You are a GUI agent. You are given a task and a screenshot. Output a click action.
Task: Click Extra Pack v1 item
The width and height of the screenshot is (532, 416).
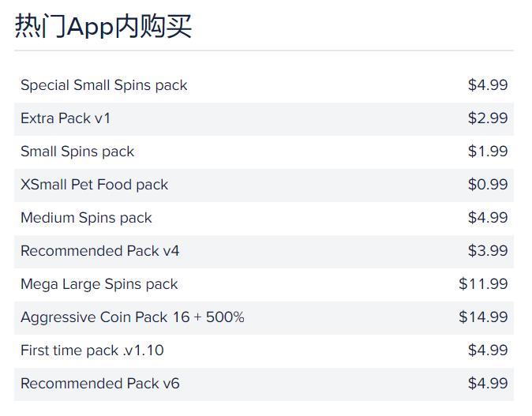coord(66,118)
